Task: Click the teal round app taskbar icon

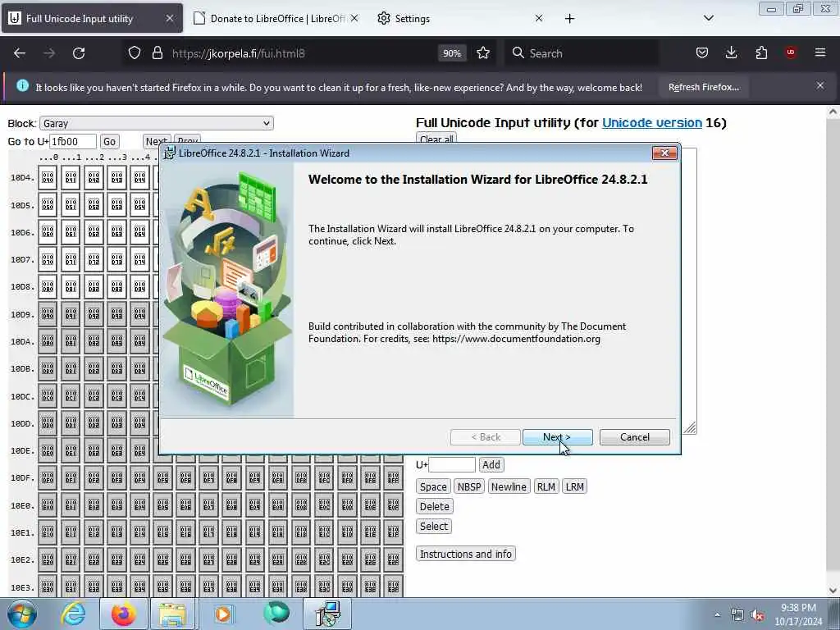Action: point(276,614)
